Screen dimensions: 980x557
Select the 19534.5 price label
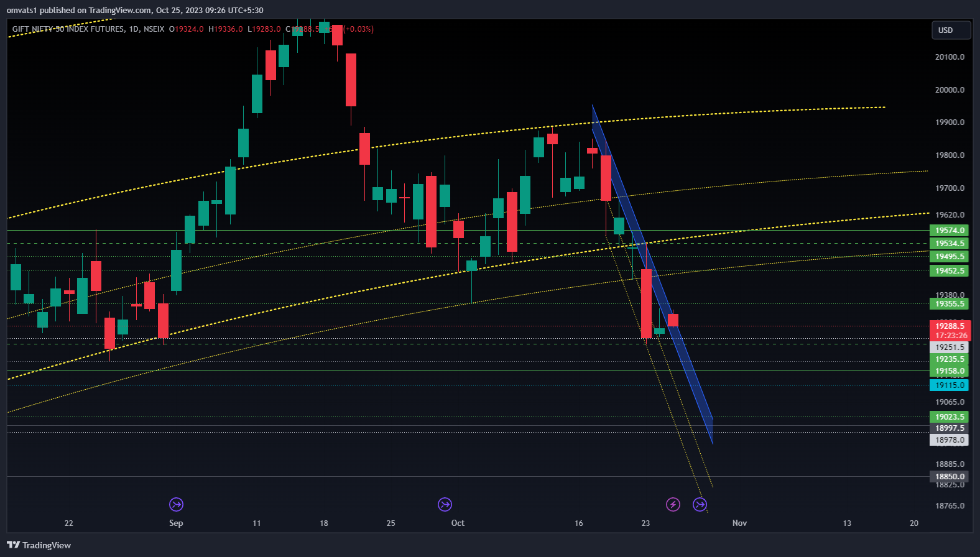(x=949, y=244)
